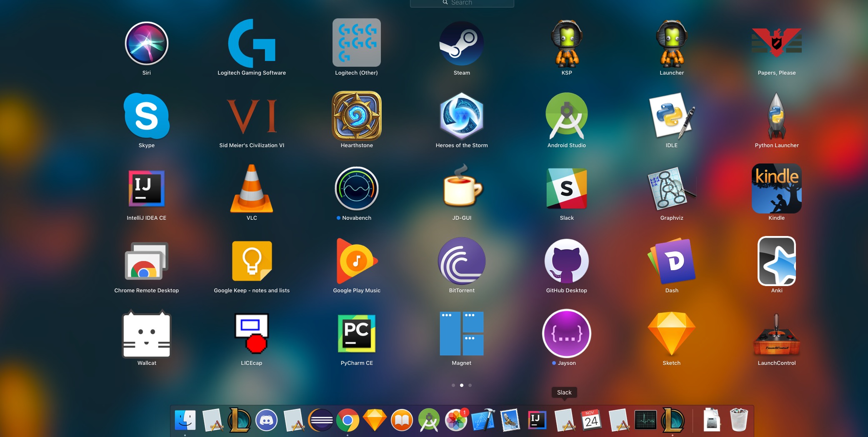Image resolution: width=868 pixels, height=437 pixels.
Task: Open Steam from Launchpad
Action: click(461, 43)
